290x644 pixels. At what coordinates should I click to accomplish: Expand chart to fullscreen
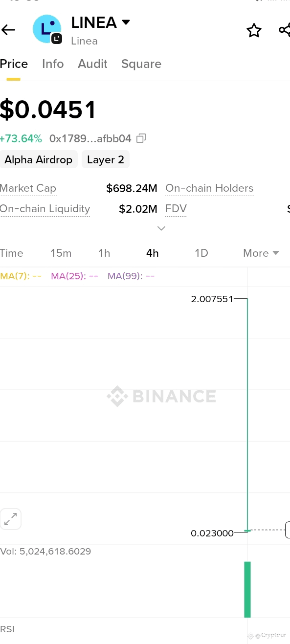(x=10, y=519)
